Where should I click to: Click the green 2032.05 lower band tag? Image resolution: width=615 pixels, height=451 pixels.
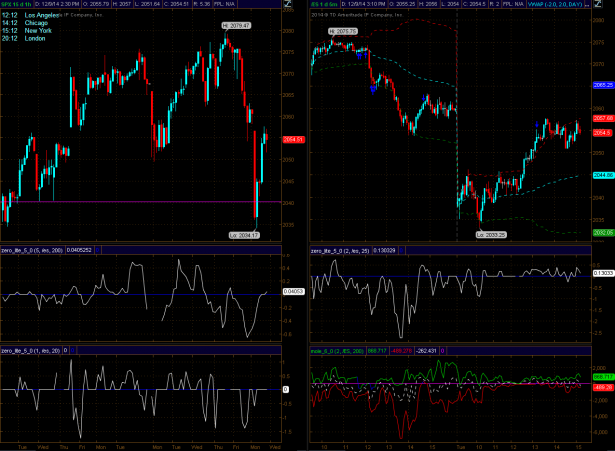[603, 232]
